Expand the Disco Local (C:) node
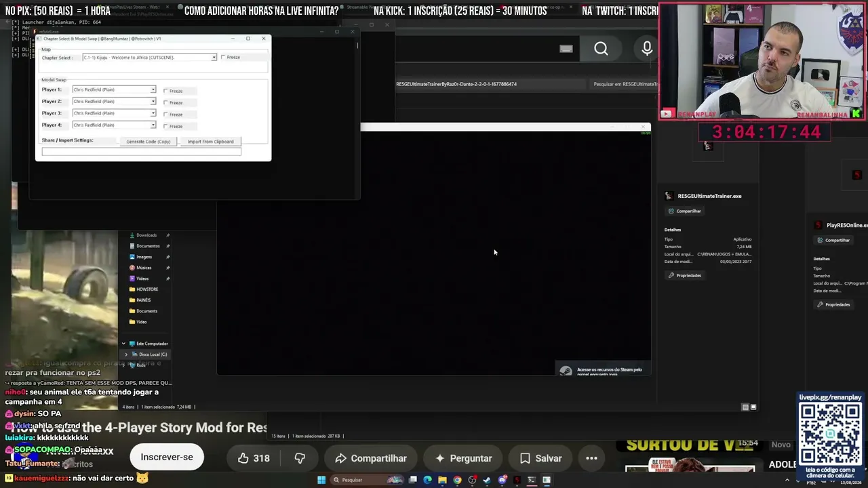868x488 pixels. [126, 354]
